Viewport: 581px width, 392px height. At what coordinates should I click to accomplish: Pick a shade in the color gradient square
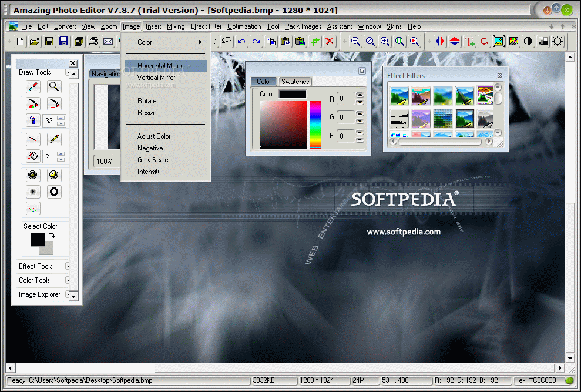tap(283, 125)
